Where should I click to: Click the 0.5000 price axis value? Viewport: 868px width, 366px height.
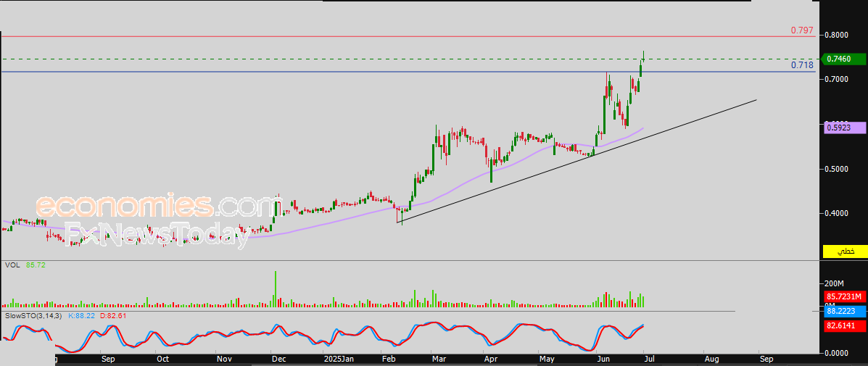point(836,169)
